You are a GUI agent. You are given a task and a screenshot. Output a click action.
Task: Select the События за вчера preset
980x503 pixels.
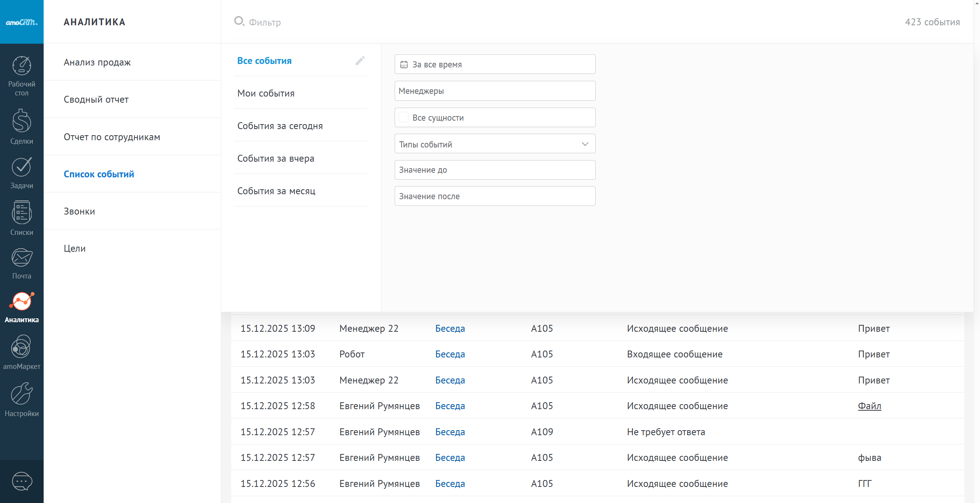[276, 158]
